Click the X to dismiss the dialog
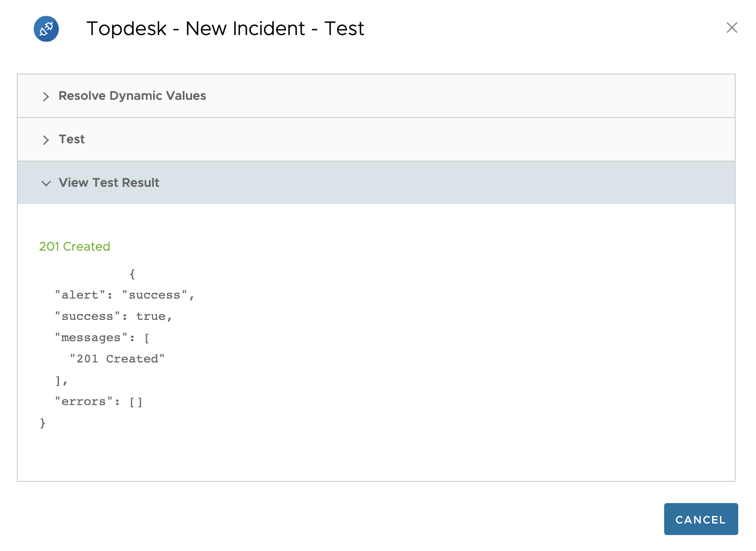This screenshot has height=551, width=756. tap(732, 28)
